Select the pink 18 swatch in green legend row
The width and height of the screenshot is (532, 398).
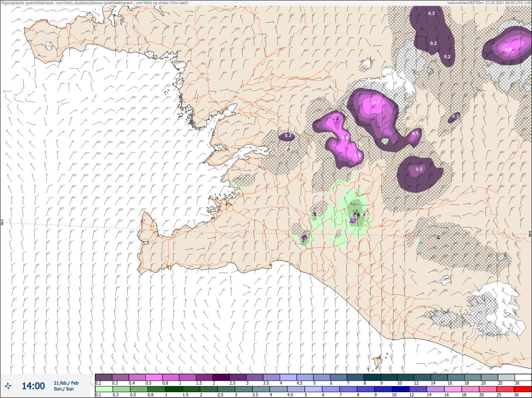[x=470, y=389]
